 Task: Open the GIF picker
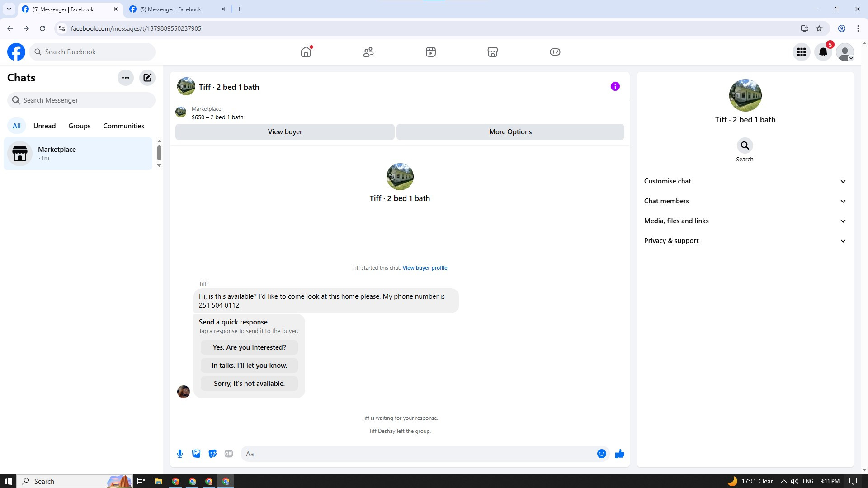pos(229,454)
